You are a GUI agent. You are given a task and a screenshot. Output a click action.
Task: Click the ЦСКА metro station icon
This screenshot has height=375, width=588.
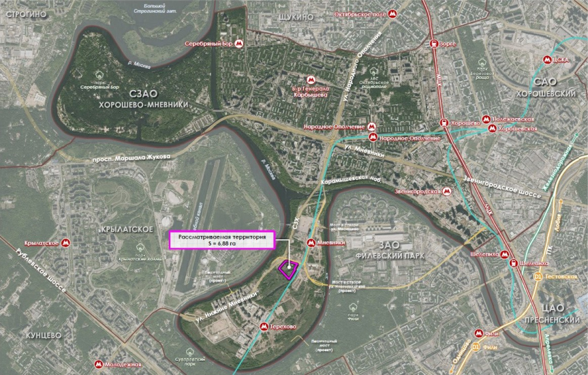pos(548,60)
